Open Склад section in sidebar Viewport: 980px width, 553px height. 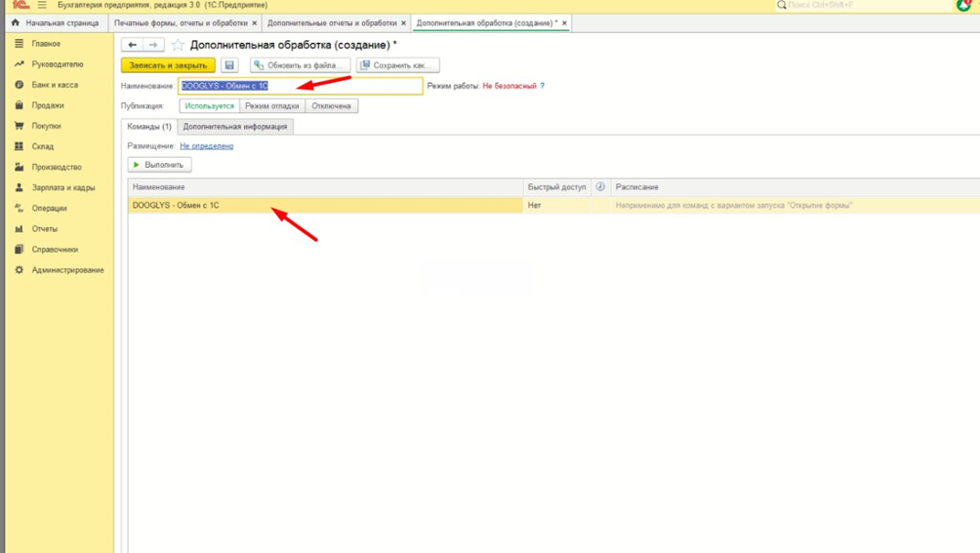(43, 146)
